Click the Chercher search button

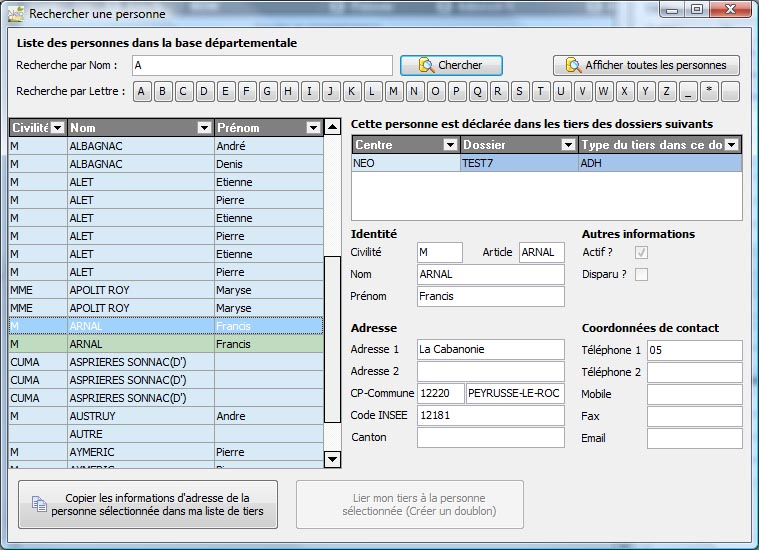coord(451,65)
